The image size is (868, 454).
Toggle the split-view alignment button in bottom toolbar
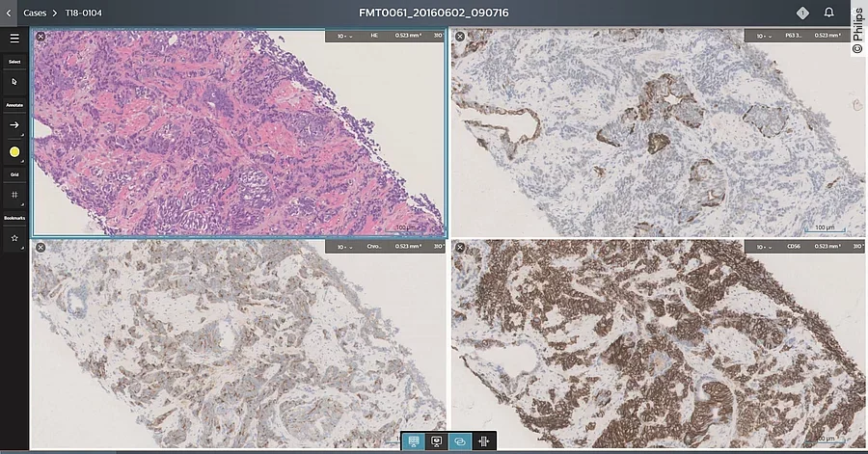(483, 441)
